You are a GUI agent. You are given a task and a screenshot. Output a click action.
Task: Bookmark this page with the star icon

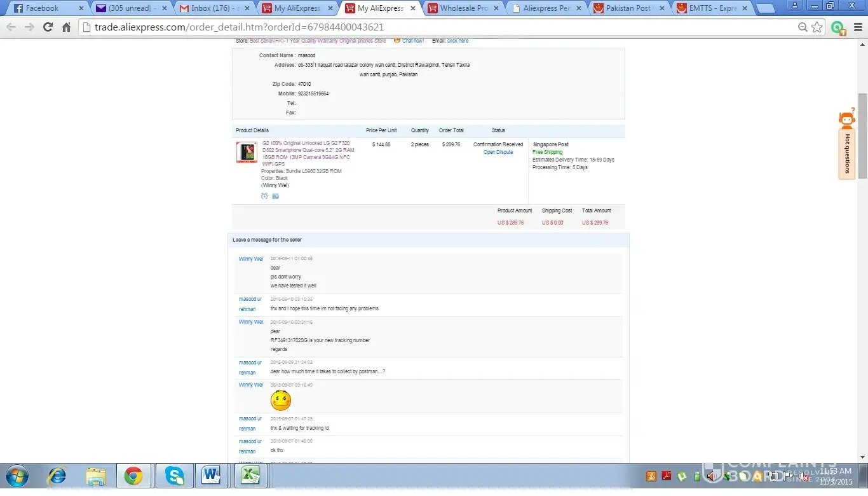click(x=817, y=27)
